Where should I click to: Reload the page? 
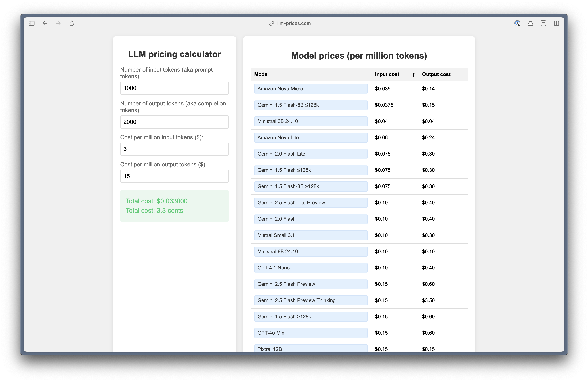click(72, 23)
